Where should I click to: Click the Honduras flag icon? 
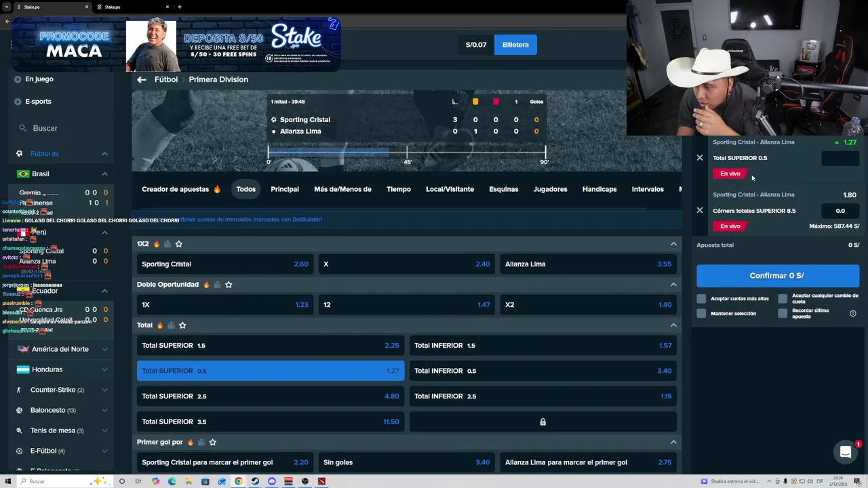pyautogui.click(x=23, y=369)
